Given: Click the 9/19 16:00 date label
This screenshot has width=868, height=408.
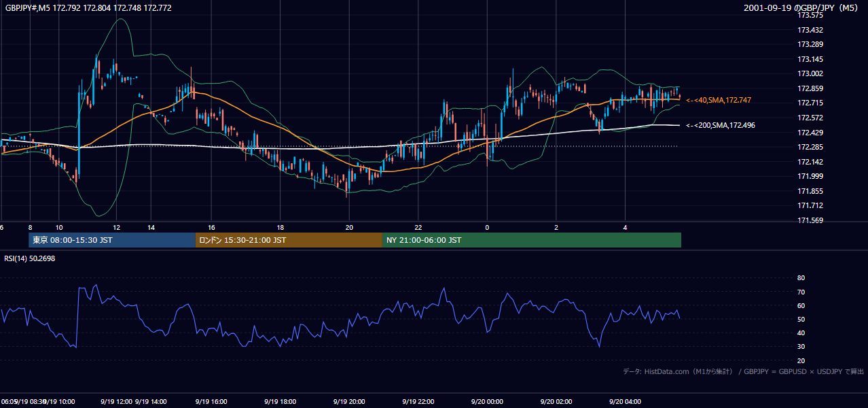Looking at the screenshot, I should pos(211,401).
